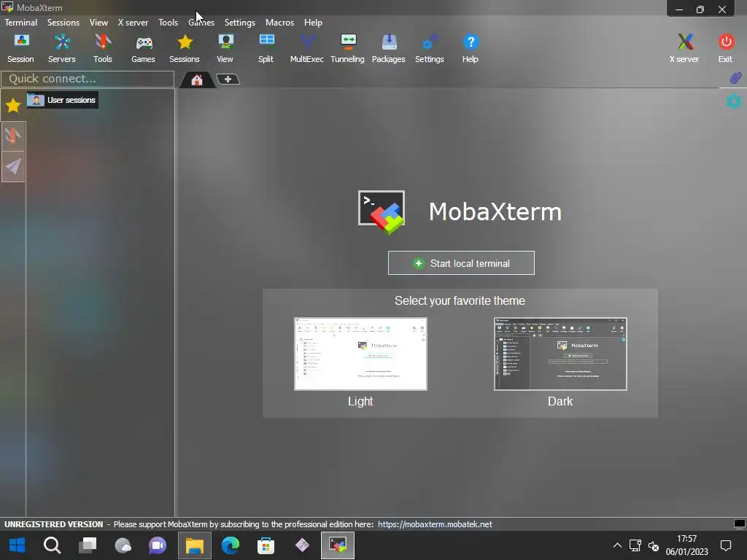Open the Settings menu in the menu bar
This screenshot has height=560, width=747.
pyautogui.click(x=240, y=23)
